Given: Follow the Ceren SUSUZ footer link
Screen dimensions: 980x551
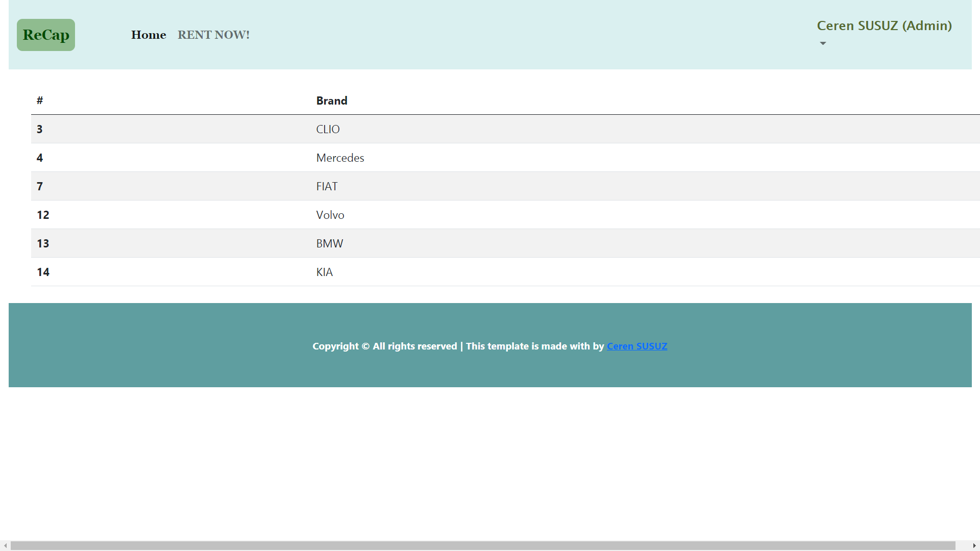Looking at the screenshot, I should 636,346.
